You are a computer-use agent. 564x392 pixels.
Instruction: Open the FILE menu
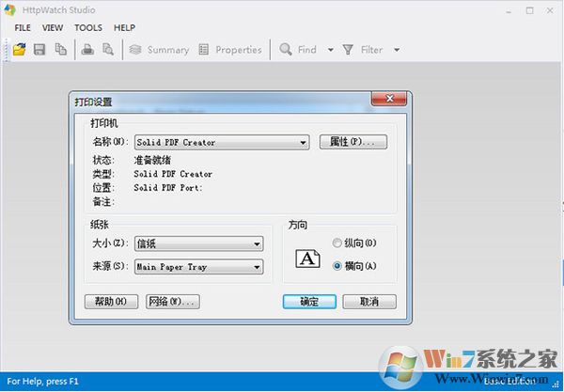[x=23, y=27]
